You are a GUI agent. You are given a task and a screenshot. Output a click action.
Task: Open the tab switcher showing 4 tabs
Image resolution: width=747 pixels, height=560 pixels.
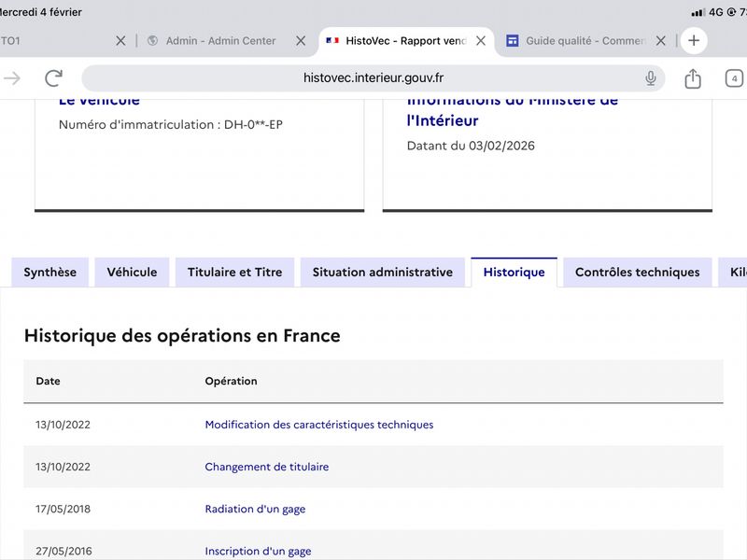click(734, 78)
